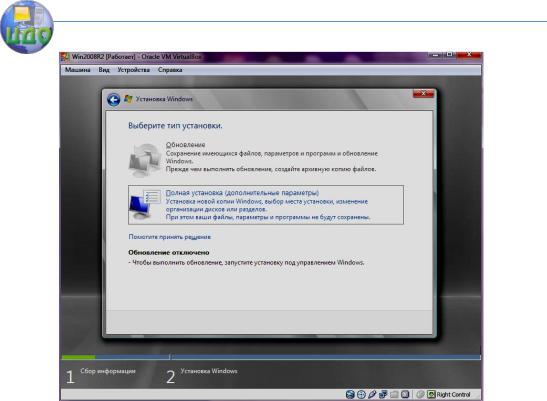Viewport: 547px width, 401px height.
Task: Open the Помогите принять решение help link
Action: tap(170, 237)
